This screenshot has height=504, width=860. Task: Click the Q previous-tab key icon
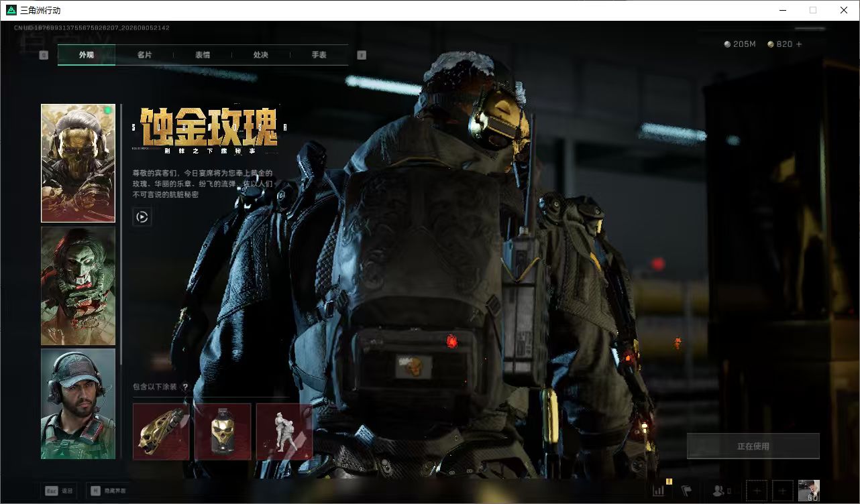click(44, 55)
